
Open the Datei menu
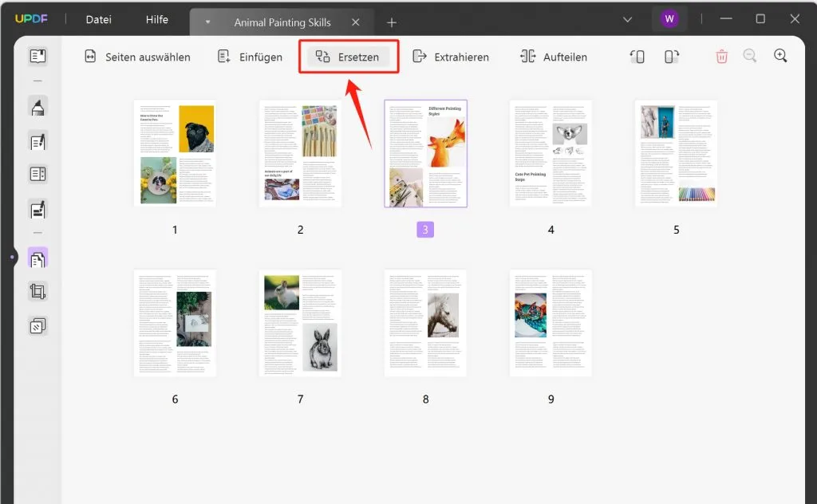(x=97, y=19)
